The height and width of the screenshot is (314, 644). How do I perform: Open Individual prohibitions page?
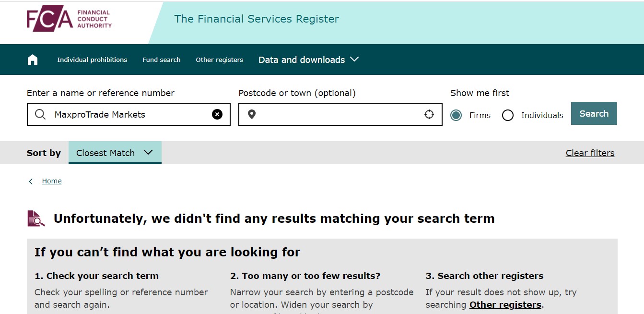(92, 60)
